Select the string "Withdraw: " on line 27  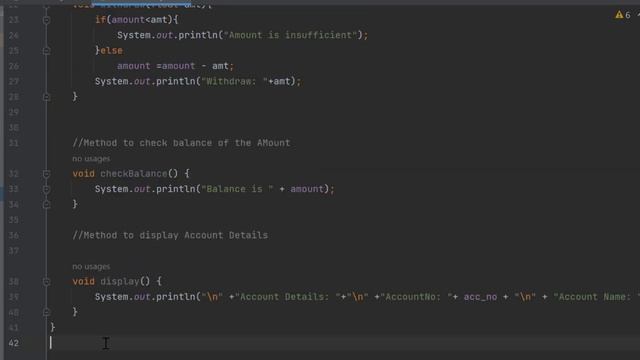235,81
